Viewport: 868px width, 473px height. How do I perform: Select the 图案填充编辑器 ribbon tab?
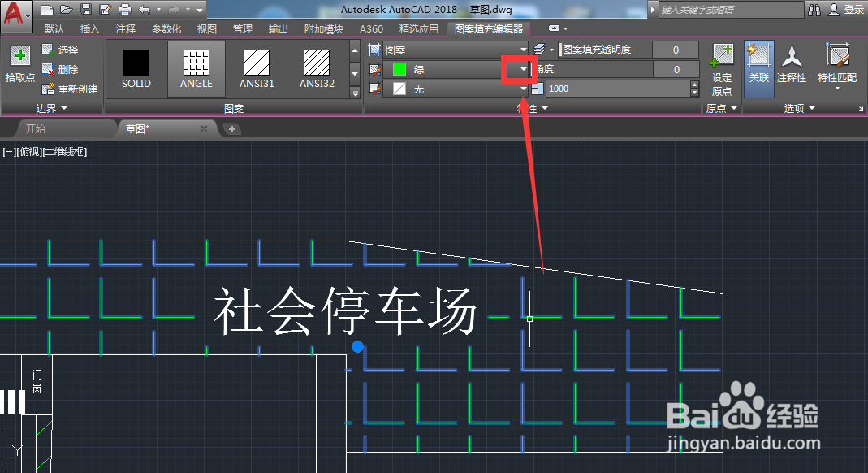(489, 28)
